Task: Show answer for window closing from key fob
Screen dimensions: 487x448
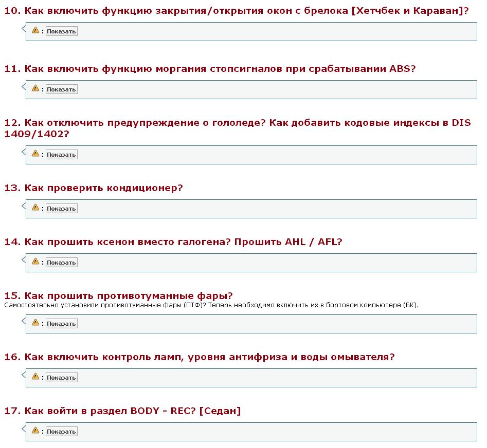Action: tap(61, 31)
